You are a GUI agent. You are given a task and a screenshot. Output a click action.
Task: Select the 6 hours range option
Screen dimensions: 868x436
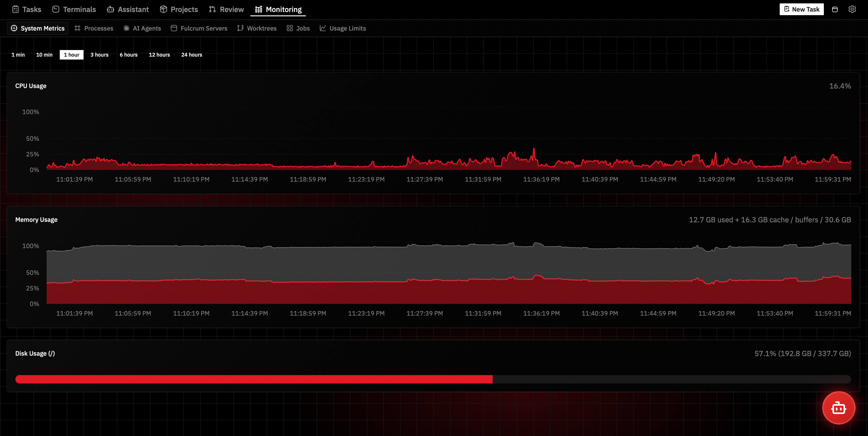coord(128,55)
